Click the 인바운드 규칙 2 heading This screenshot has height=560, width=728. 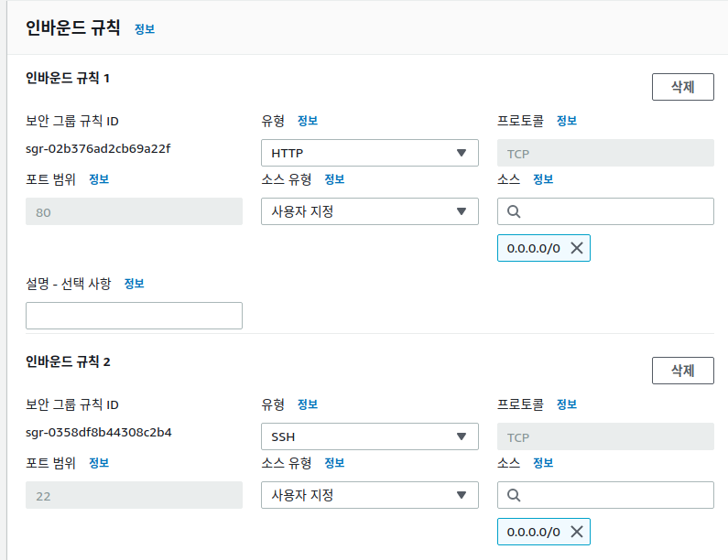pos(68,361)
